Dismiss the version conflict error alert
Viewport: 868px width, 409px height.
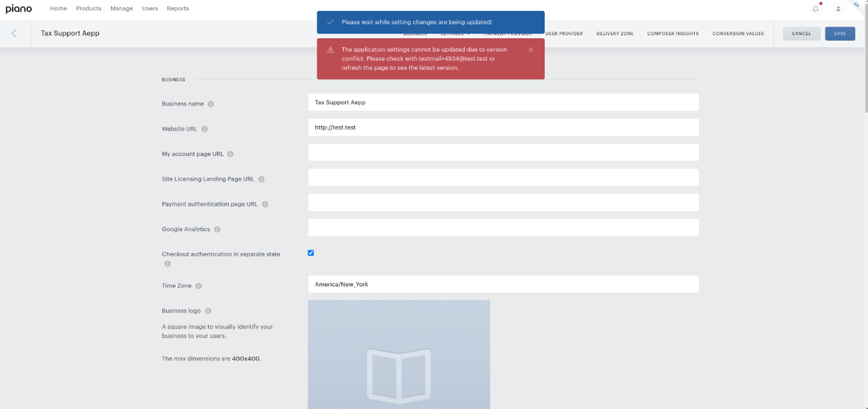531,49
